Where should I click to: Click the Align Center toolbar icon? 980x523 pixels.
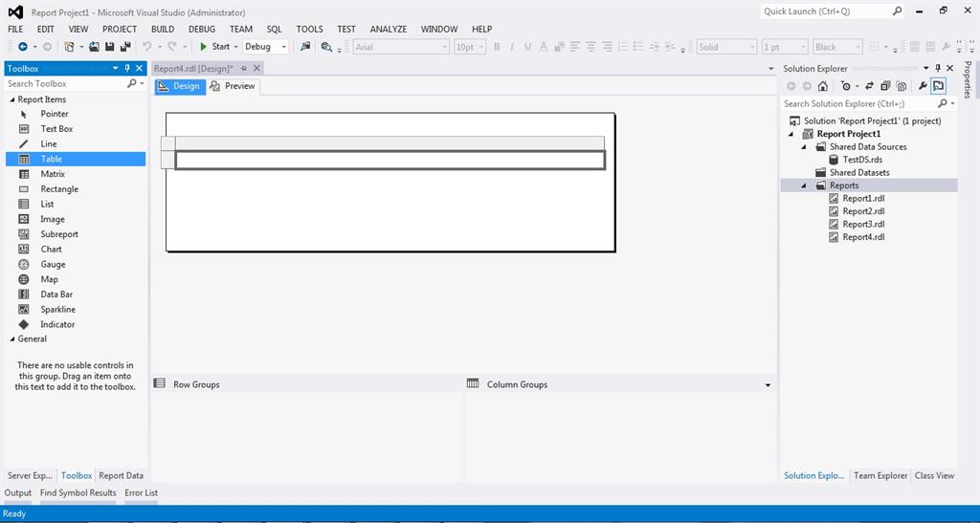point(590,47)
